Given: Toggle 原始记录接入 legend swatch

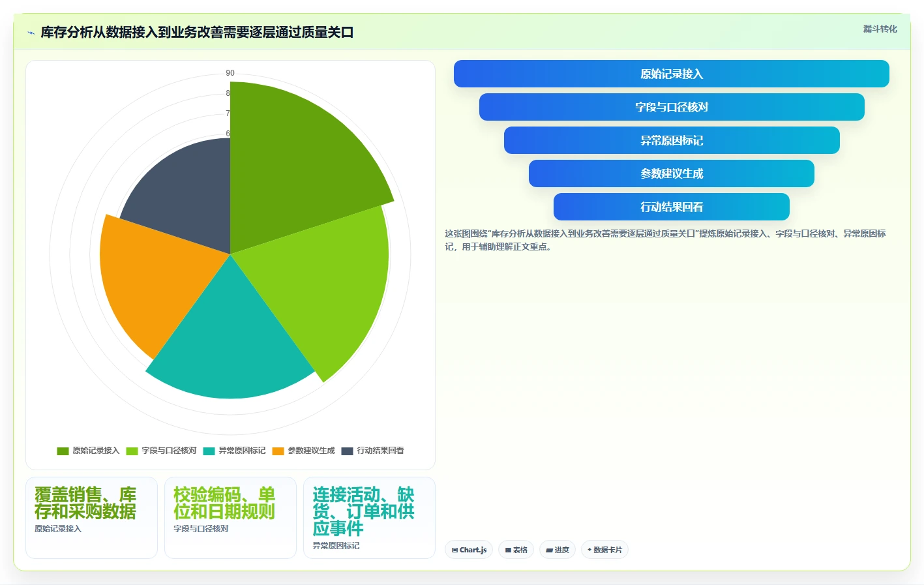Looking at the screenshot, I should click(63, 451).
